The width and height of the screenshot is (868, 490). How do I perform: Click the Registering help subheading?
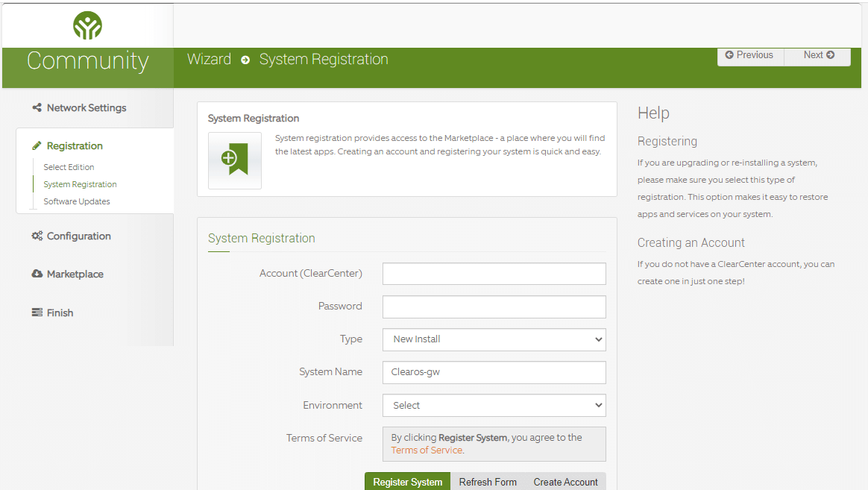667,141
